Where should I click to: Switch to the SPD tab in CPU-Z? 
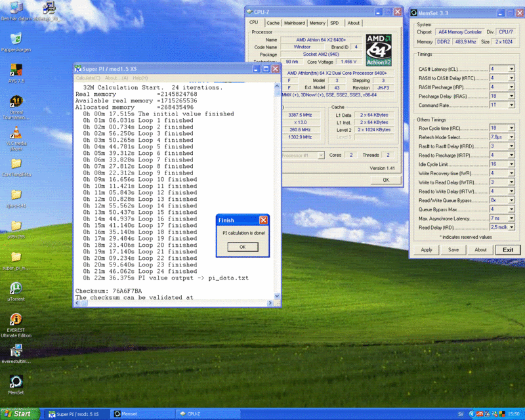point(335,23)
